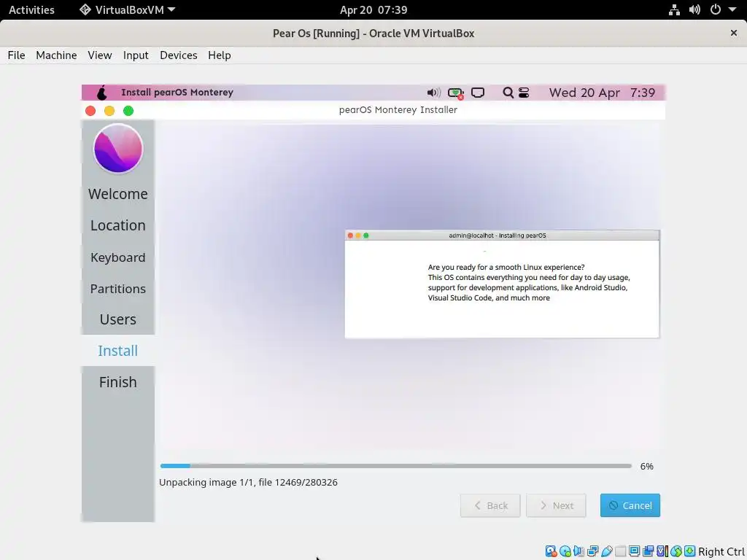Open the guest search magnifier icon
The width and height of the screenshot is (747, 560).
tap(508, 93)
